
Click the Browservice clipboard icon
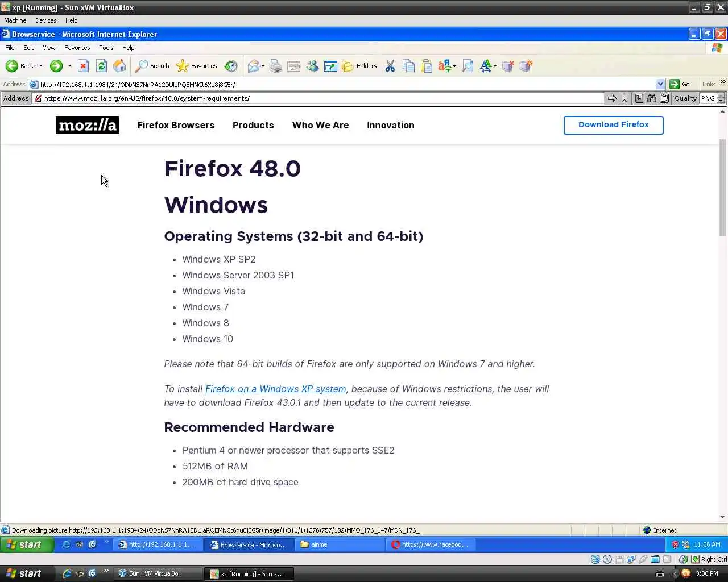coord(664,98)
